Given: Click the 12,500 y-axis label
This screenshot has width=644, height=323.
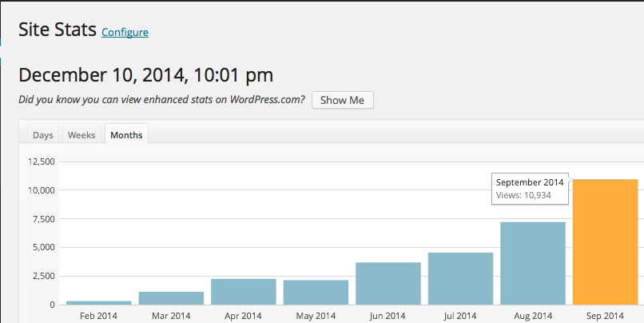Looking at the screenshot, I should (40, 161).
